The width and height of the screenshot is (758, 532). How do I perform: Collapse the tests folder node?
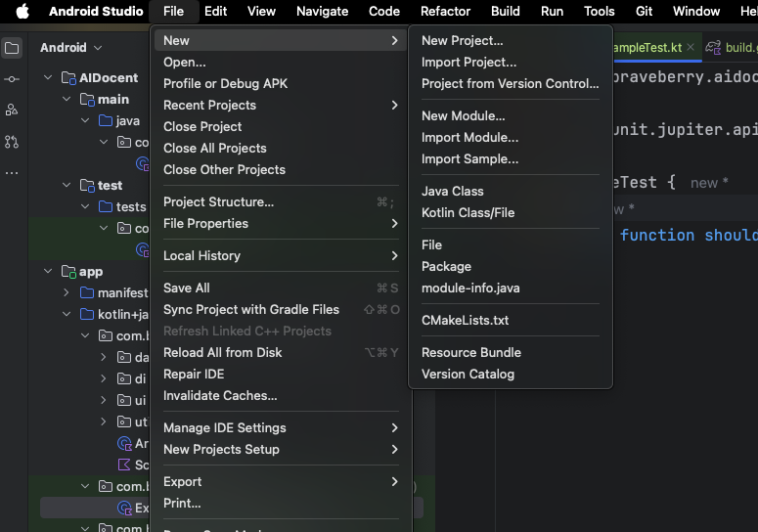click(85, 206)
